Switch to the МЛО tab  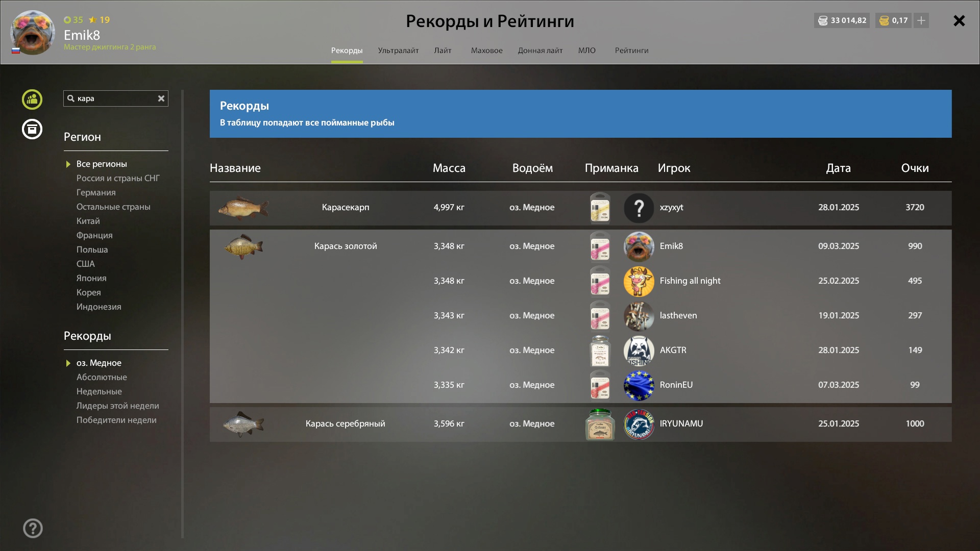(587, 51)
